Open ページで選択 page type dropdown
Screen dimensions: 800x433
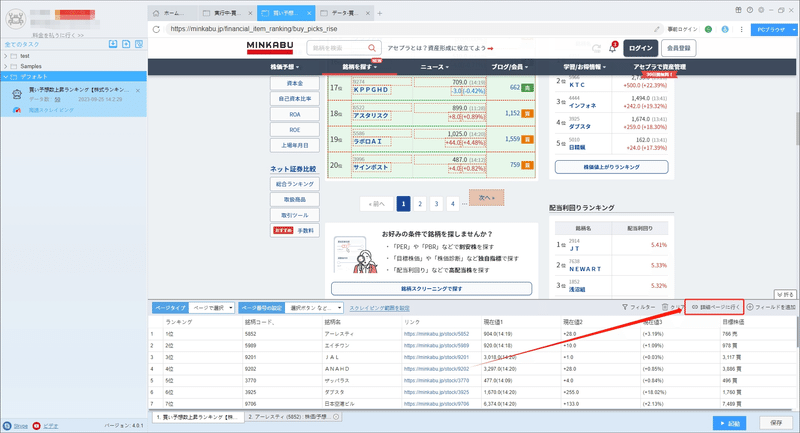coord(212,308)
